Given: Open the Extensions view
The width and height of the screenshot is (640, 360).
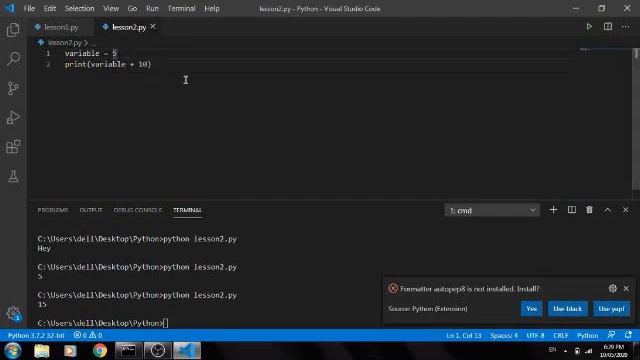Looking at the screenshot, I should tap(13, 147).
